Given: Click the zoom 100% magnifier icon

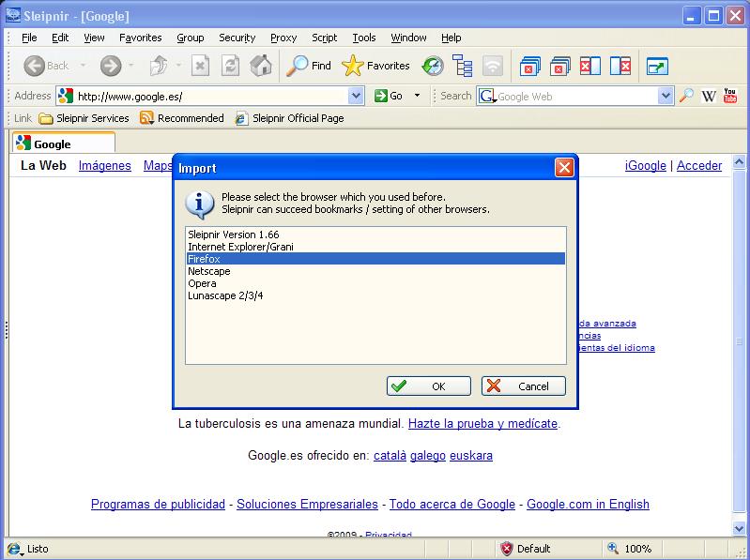Looking at the screenshot, I should click(613, 548).
